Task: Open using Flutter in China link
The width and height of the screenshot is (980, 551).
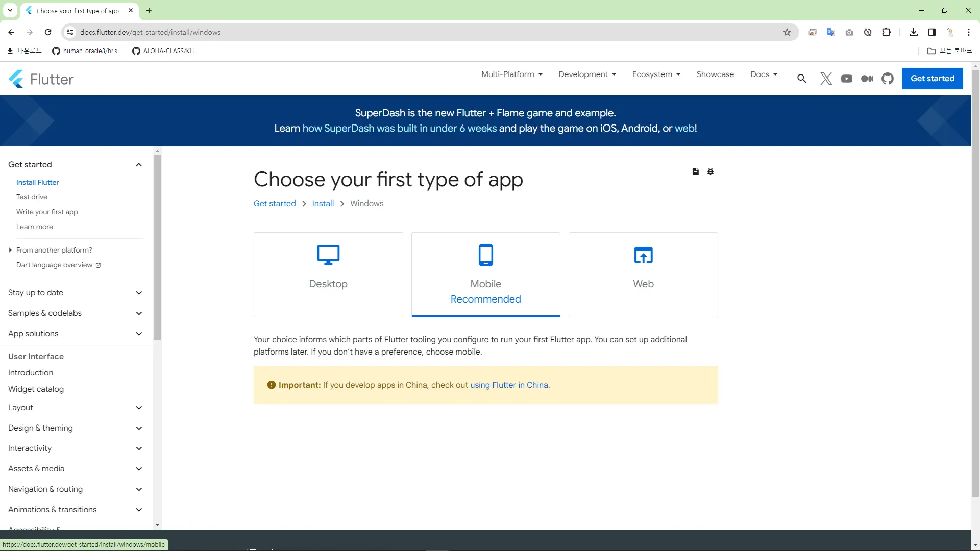Action: coord(509,385)
